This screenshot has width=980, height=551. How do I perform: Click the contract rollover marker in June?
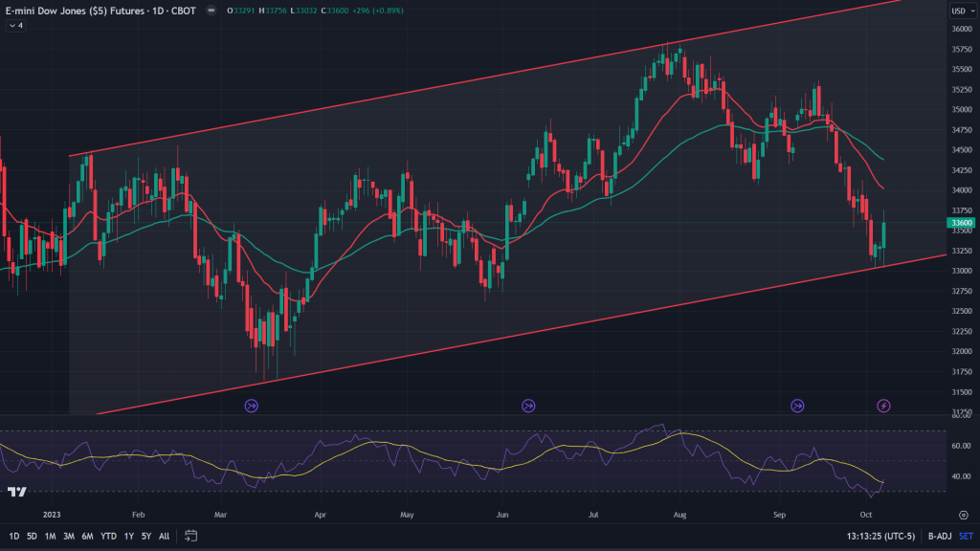click(x=528, y=406)
